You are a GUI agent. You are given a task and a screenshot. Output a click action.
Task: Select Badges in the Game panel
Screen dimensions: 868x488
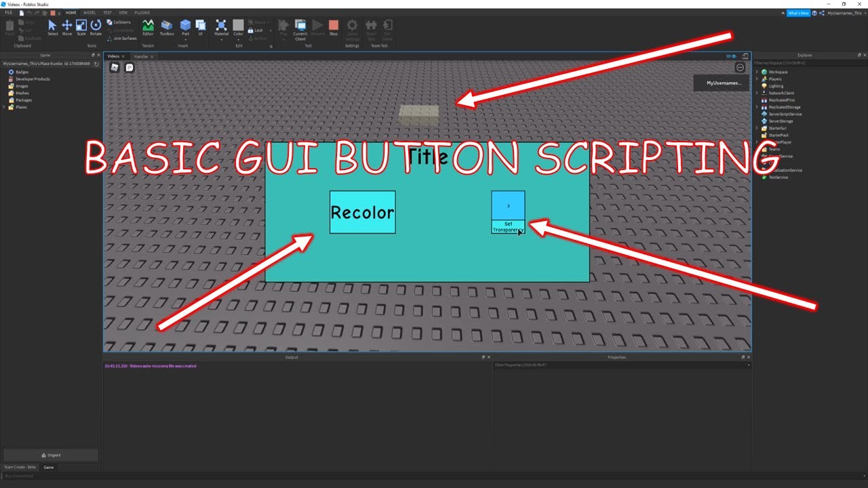[x=22, y=72]
